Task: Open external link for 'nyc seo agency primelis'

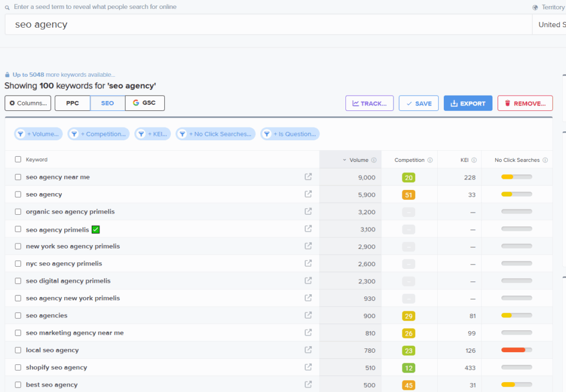Action: coord(308,263)
